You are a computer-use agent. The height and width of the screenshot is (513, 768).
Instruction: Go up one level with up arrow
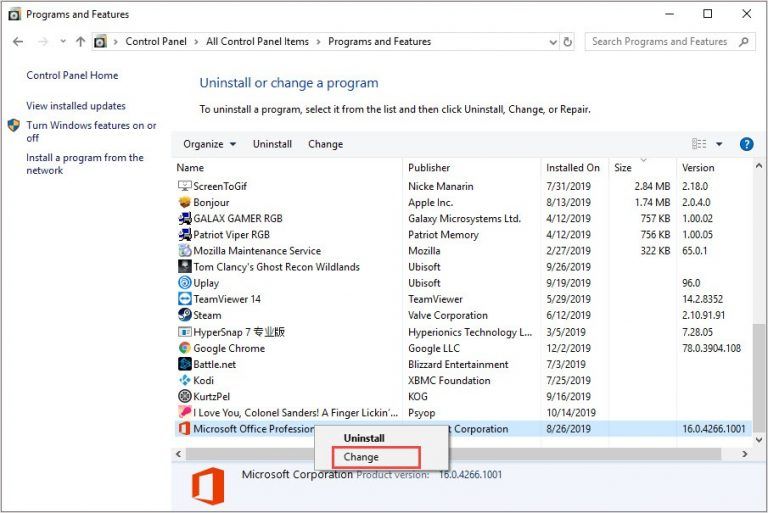coord(80,42)
